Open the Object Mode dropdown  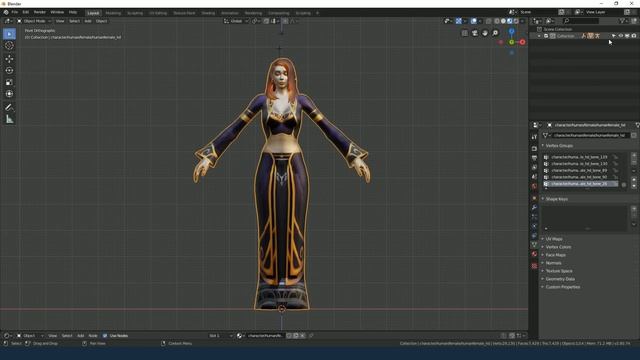(34, 21)
